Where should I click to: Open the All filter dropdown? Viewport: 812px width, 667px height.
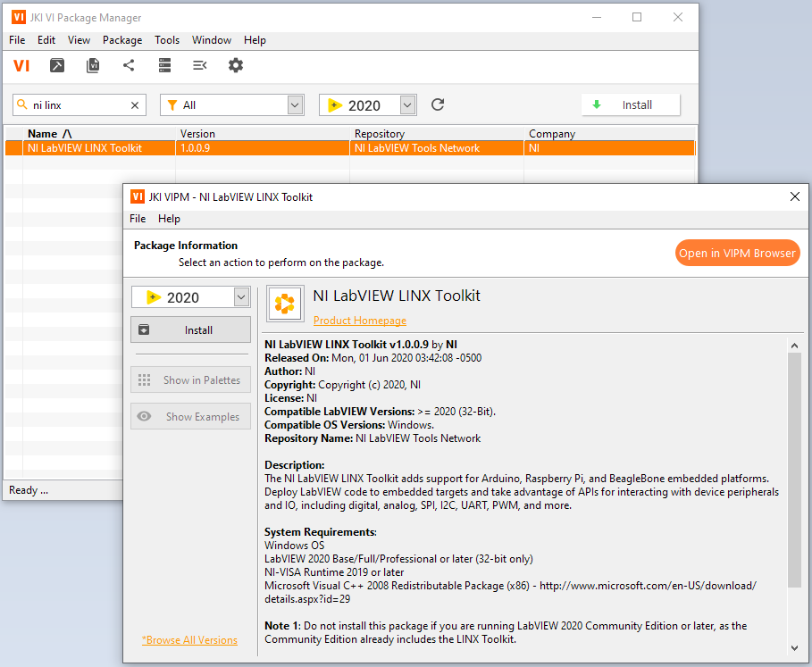[x=295, y=105]
